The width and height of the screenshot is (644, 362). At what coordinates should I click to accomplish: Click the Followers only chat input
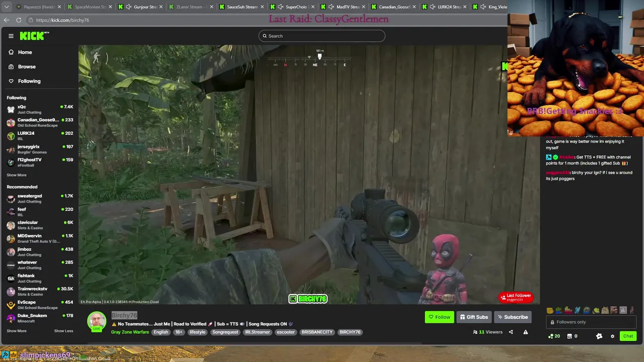591,322
